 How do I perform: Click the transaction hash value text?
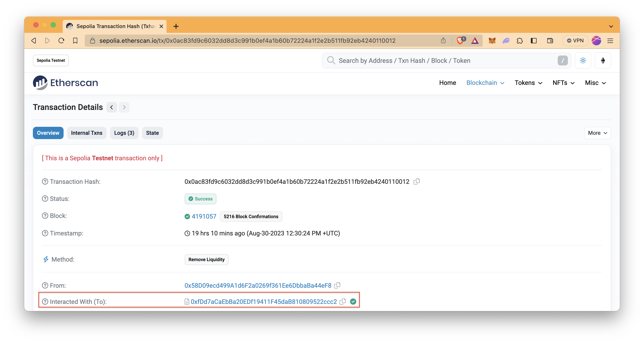pyautogui.click(x=297, y=181)
